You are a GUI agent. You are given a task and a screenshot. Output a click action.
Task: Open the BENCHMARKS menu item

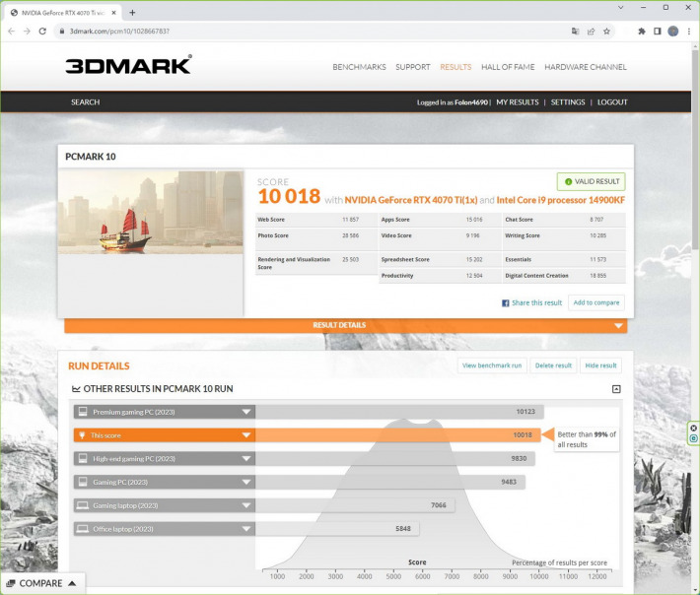(359, 67)
